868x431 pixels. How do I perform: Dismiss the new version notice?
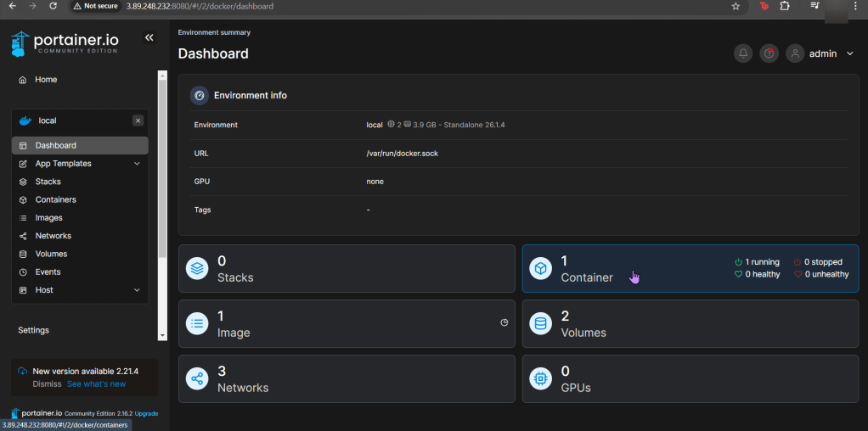[47, 384]
